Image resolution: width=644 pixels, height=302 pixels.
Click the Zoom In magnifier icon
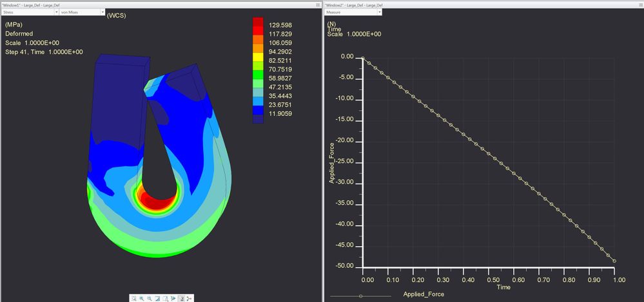click(x=141, y=298)
